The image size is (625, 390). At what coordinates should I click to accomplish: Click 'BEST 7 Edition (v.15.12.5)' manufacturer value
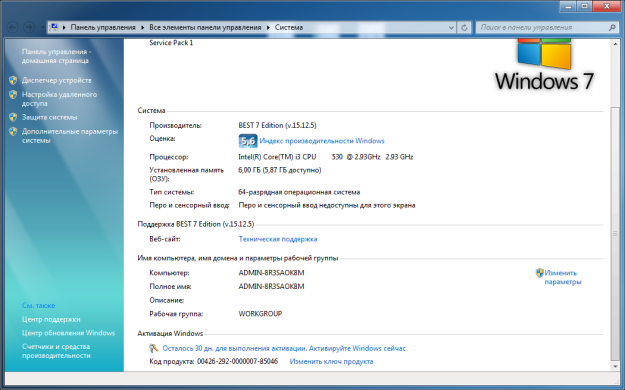[277, 125]
